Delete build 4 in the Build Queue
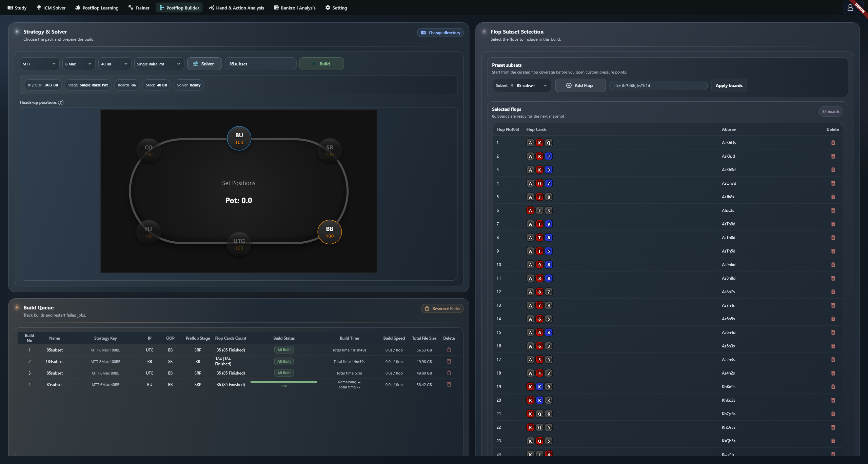The image size is (868, 464). (x=449, y=384)
